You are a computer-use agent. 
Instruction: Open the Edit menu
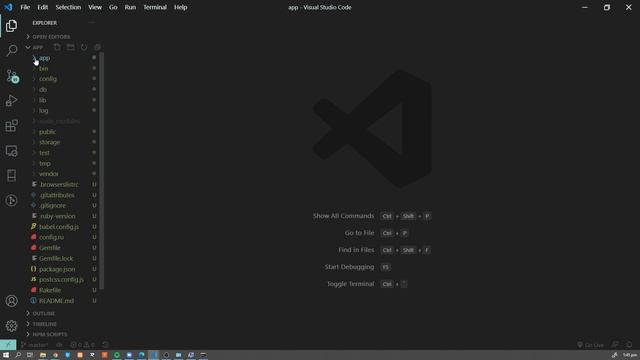(x=42, y=7)
